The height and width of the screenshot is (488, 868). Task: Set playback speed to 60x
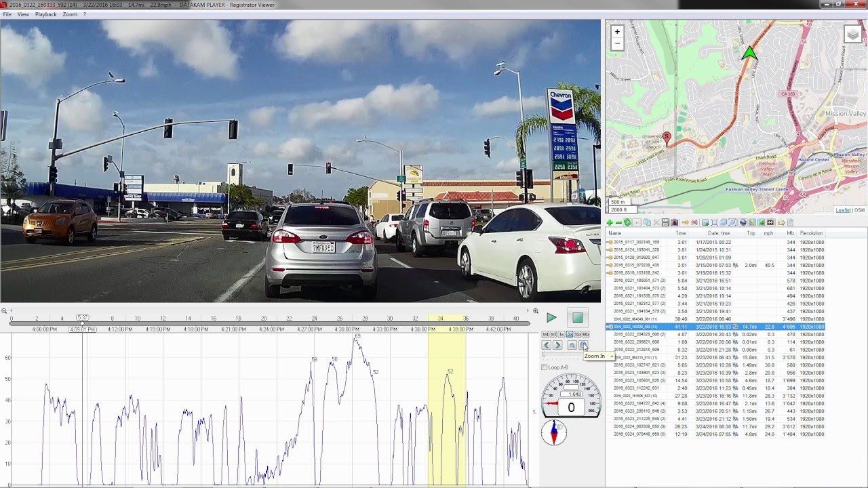586,334
